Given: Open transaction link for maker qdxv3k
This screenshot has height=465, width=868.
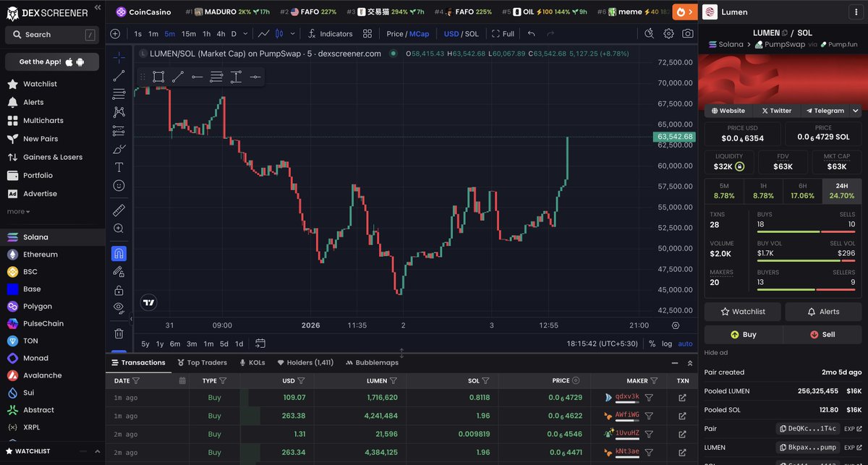Looking at the screenshot, I should pos(682,397).
